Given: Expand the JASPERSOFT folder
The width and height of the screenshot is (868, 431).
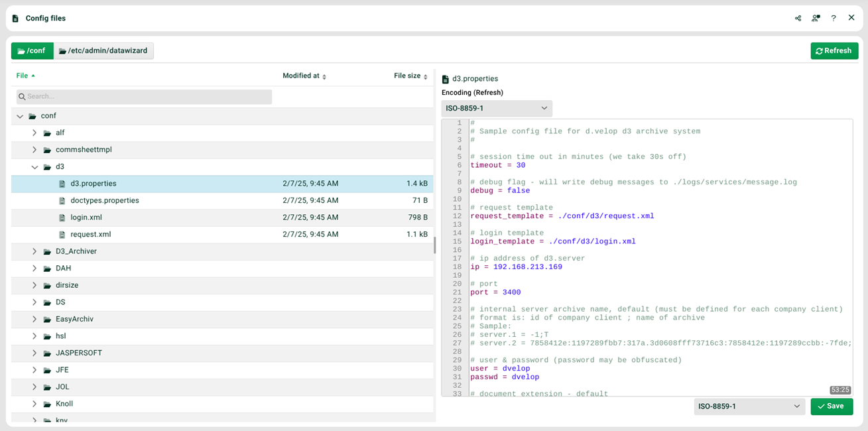Looking at the screenshot, I should pyautogui.click(x=34, y=353).
